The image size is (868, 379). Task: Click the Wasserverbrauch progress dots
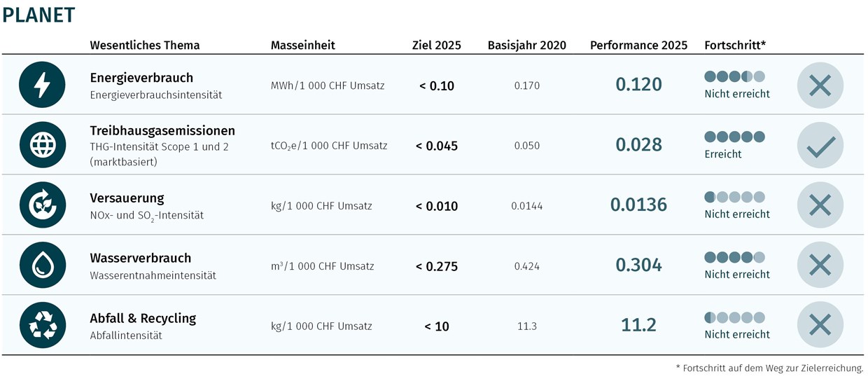coord(734,257)
